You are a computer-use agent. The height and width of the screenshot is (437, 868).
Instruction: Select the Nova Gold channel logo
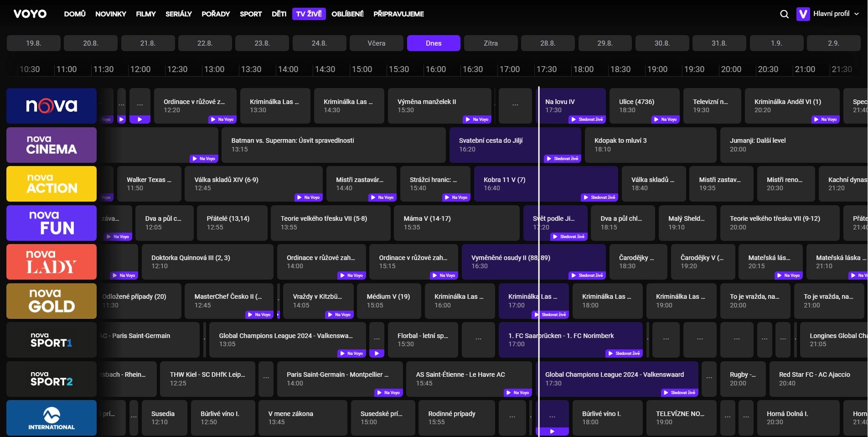pos(52,301)
